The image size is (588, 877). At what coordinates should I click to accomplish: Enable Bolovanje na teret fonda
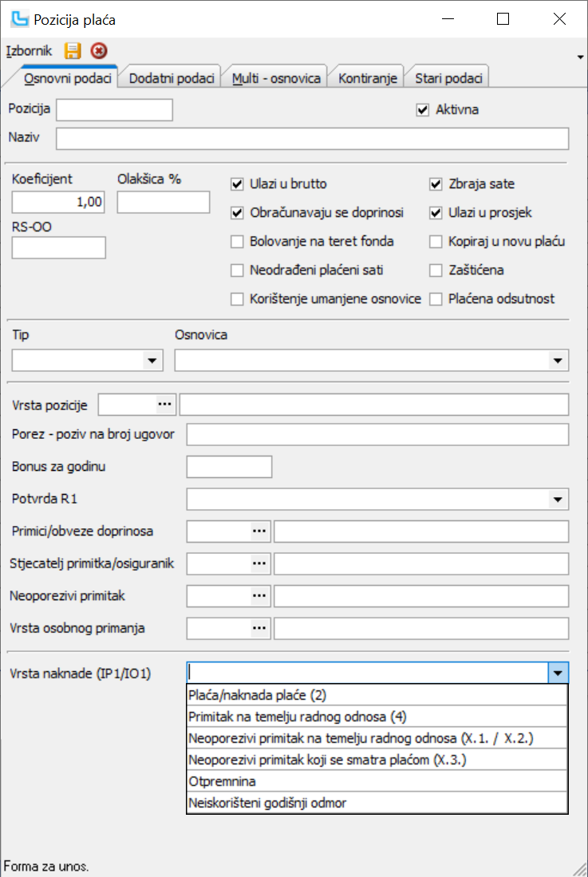click(237, 242)
